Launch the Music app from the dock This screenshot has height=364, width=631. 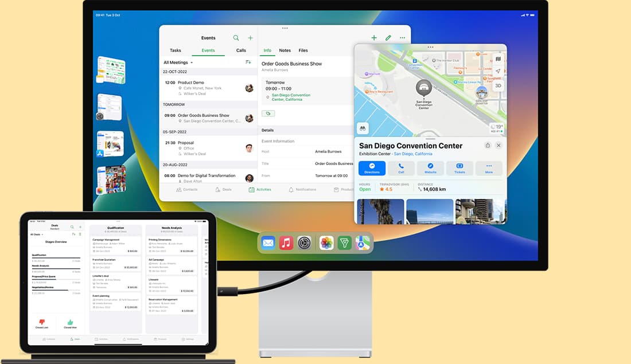point(286,242)
